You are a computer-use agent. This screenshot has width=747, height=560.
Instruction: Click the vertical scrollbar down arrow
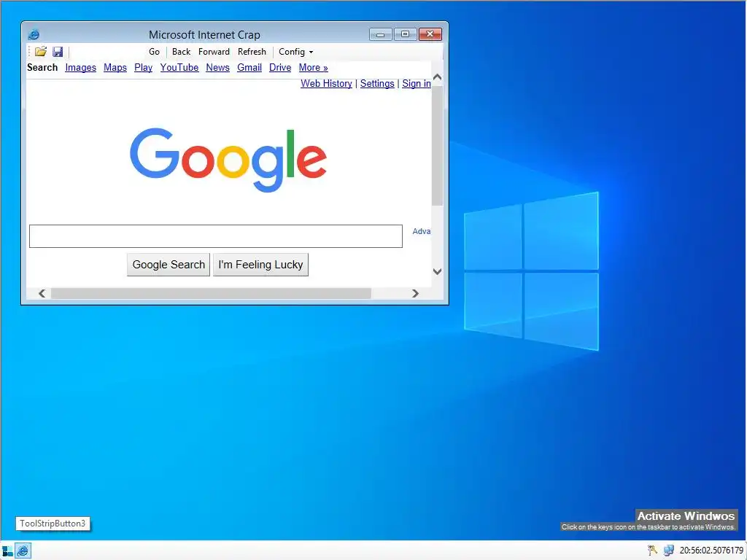coord(438,271)
